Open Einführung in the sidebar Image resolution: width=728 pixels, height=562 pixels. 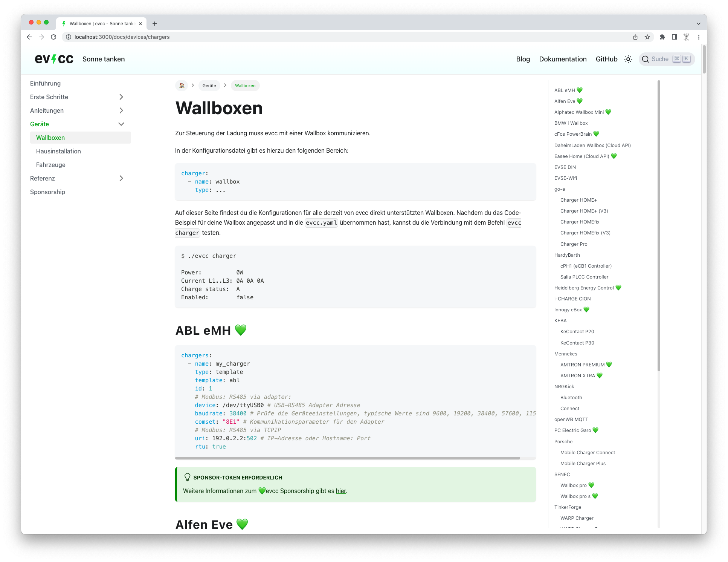45,83
